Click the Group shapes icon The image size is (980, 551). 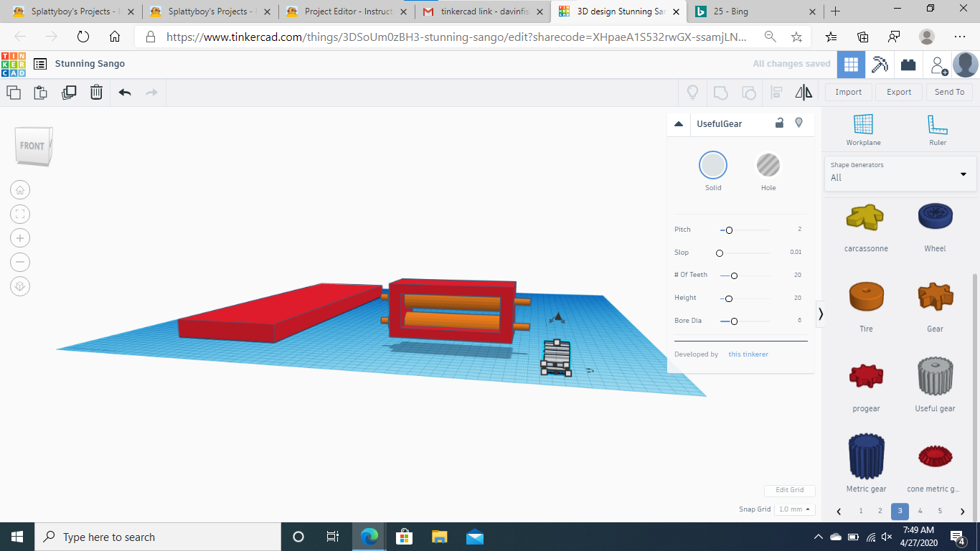[x=720, y=92]
